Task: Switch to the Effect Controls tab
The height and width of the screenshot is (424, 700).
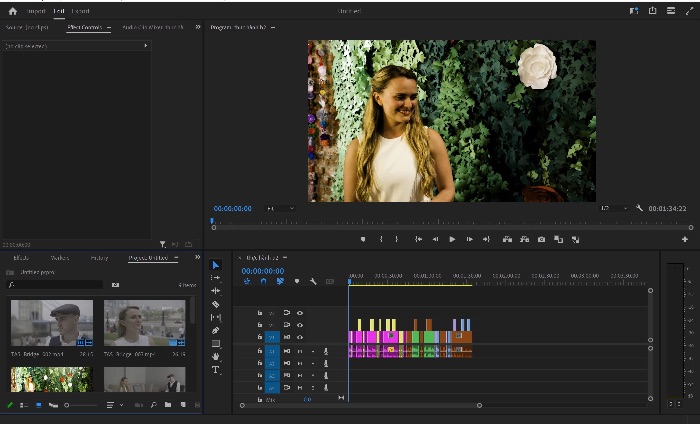Action: [x=85, y=27]
